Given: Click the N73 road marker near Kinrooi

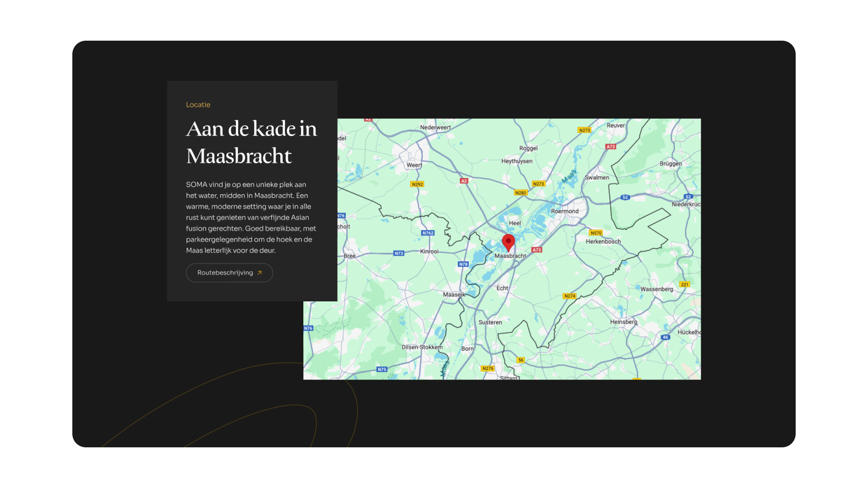Looking at the screenshot, I should [399, 253].
